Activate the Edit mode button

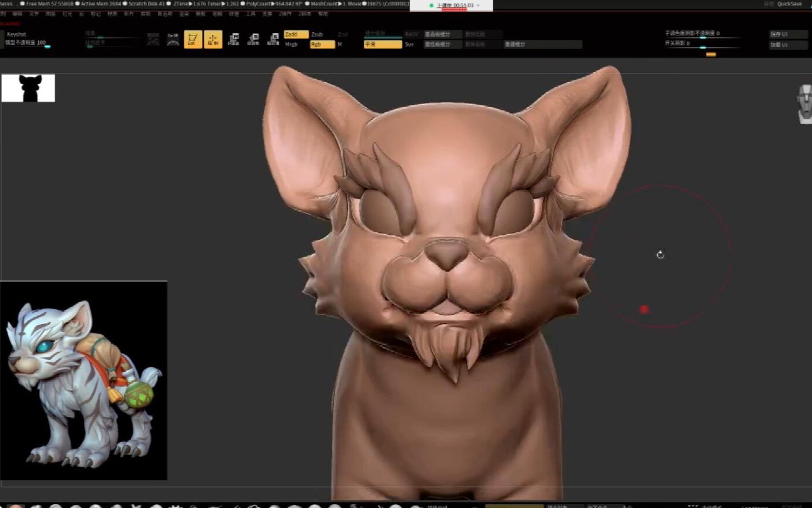click(x=193, y=39)
